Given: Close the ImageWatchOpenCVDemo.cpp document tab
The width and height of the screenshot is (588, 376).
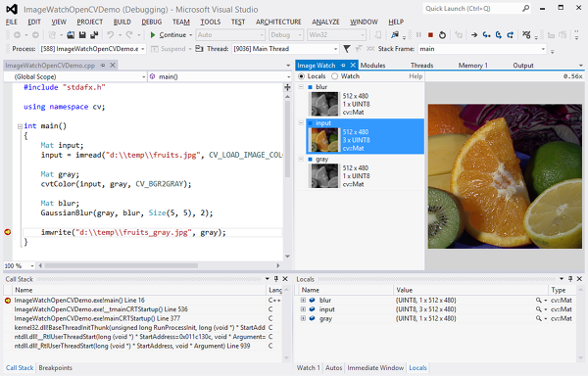Looking at the screenshot, I should pyautogui.click(x=112, y=66).
